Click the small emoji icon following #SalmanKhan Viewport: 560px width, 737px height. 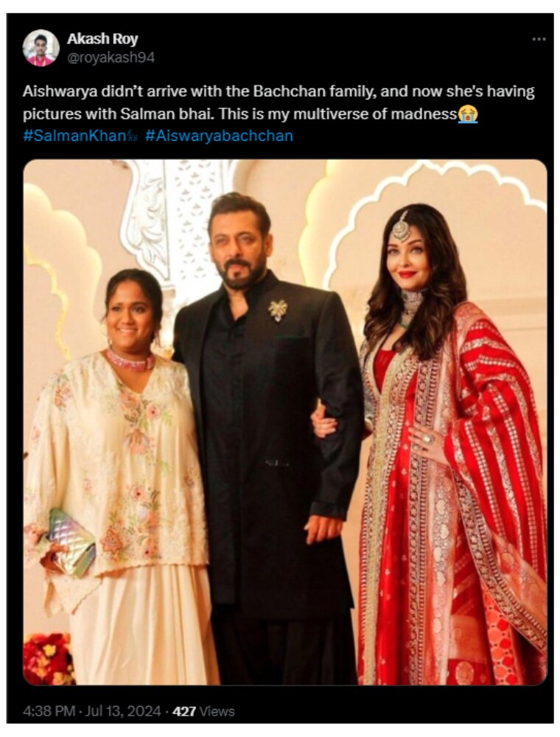133,137
